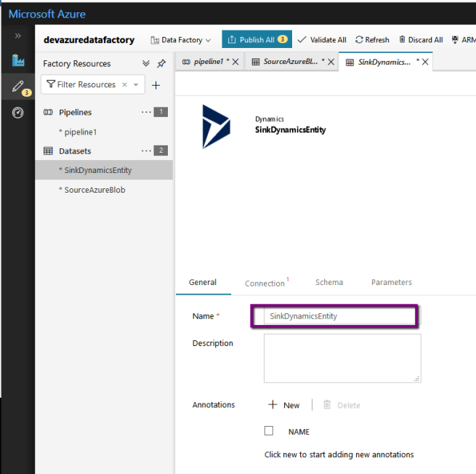Open the Data Factory dropdown menu
Screen dimensions: 476x474
(181, 40)
